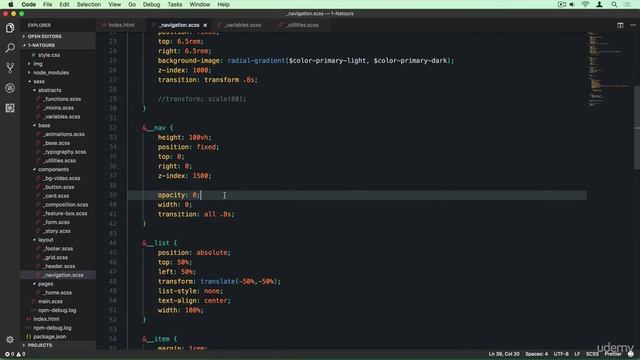Viewport: 640px width, 360px height.
Task: Open the File menu
Action: click(48, 4)
